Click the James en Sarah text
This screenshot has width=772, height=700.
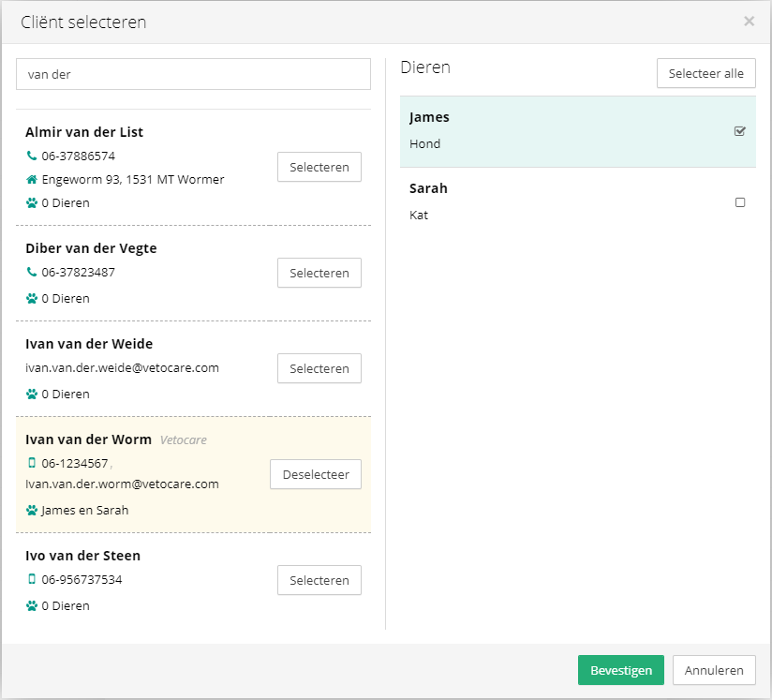(84, 511)
